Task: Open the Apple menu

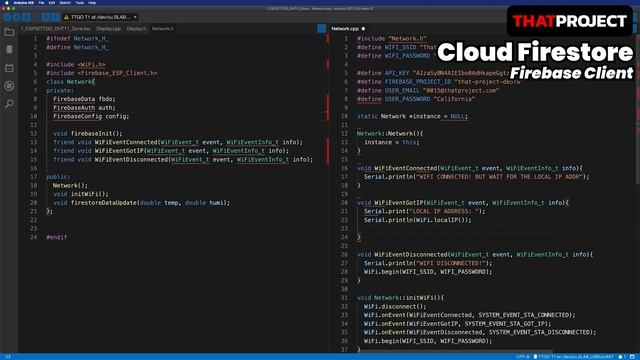Action: pyautogui.click(x=6, y=2)
